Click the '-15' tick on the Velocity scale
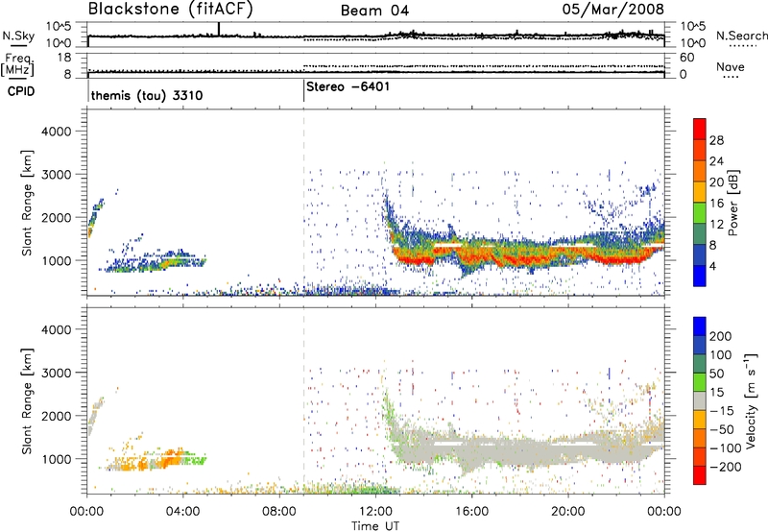768x532 pixels. tap(721, 411)
